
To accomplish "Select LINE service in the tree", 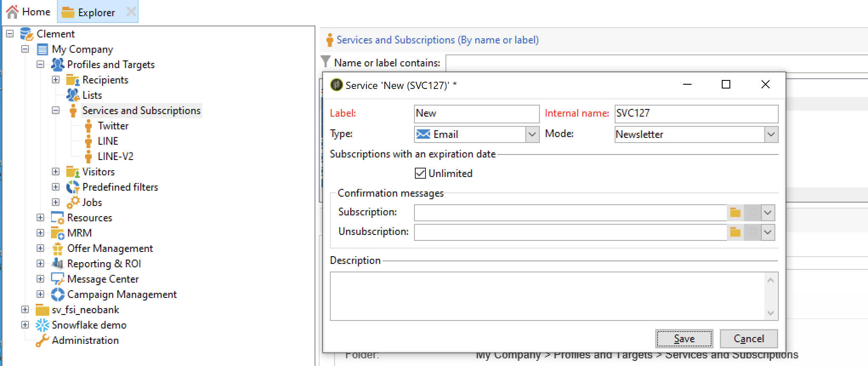I will pyautogui.click(x=108, y=141).
